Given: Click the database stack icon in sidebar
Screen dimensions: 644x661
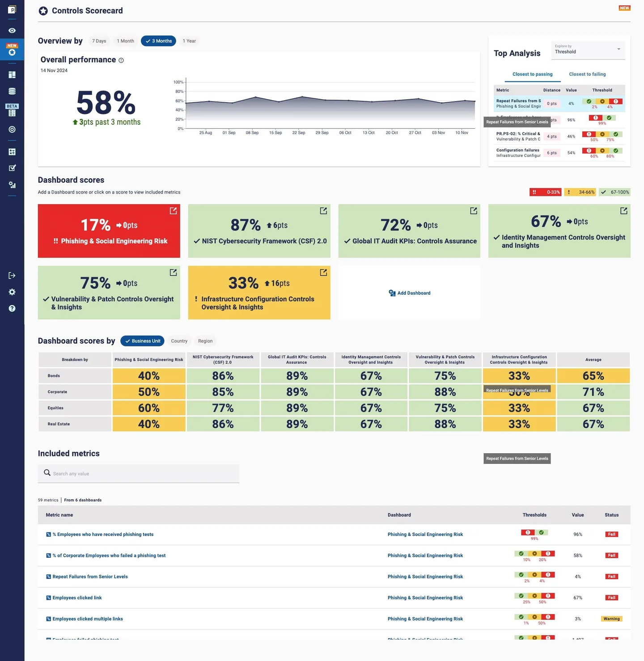Looking at the screenshot, I should pyautogui.click(x=12, y=91).
